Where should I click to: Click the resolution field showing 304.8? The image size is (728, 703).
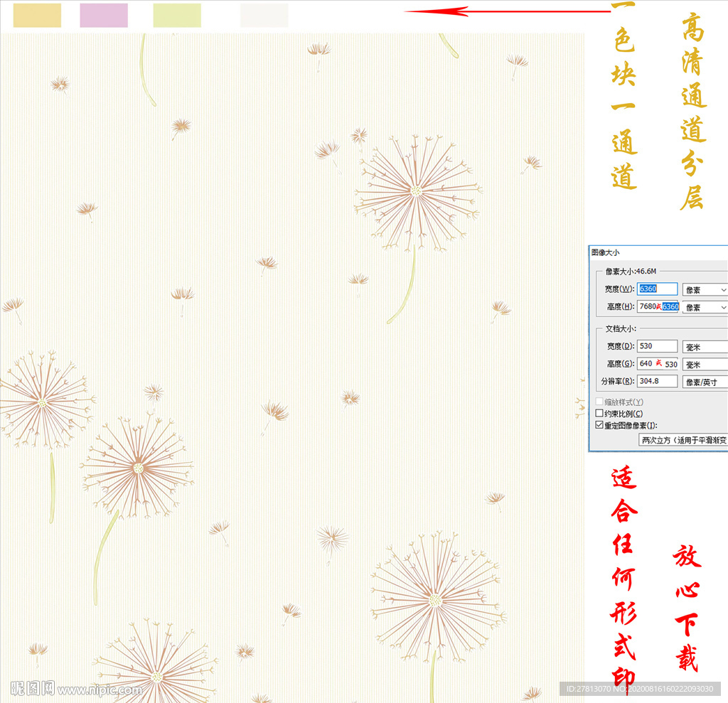657,381
